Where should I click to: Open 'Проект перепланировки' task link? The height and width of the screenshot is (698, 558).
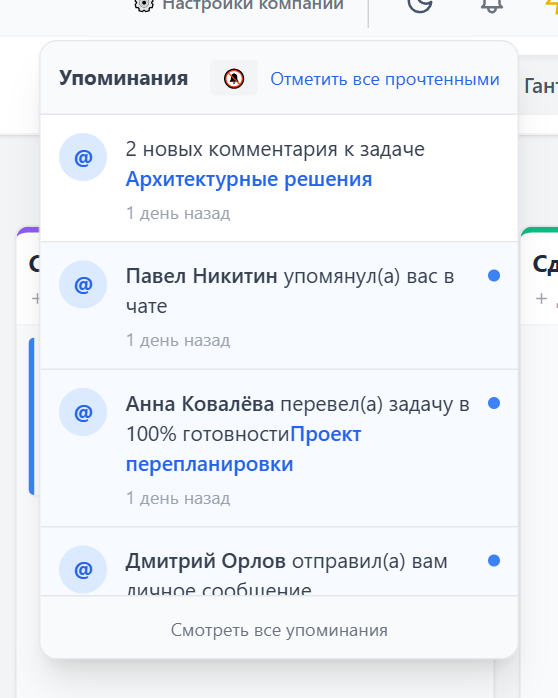tap(243, 449)
